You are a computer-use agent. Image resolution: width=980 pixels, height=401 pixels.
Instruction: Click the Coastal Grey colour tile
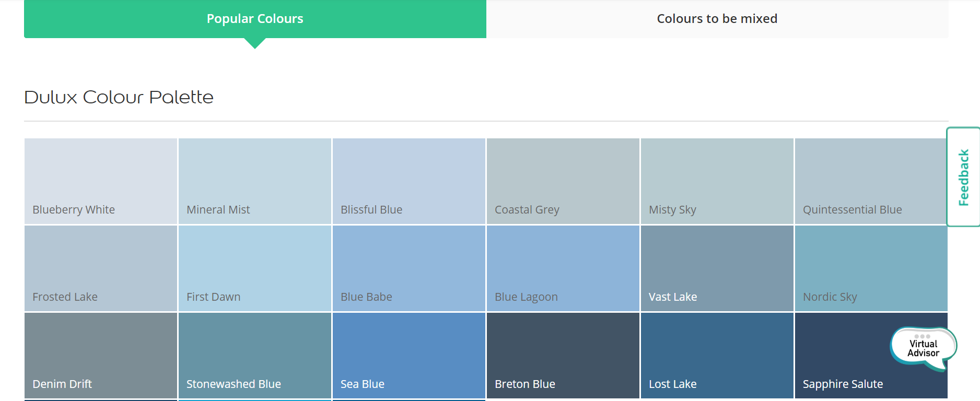[563, 181]
